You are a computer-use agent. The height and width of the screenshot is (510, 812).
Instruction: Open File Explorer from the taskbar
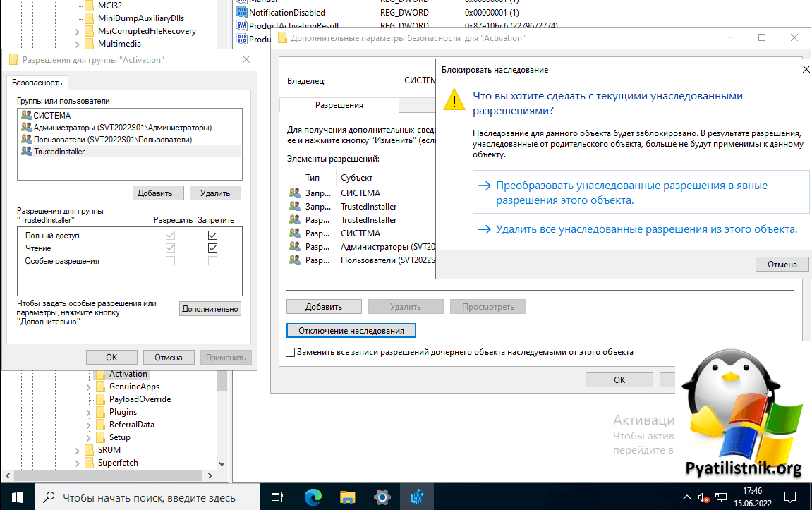(x=347, y=497)
